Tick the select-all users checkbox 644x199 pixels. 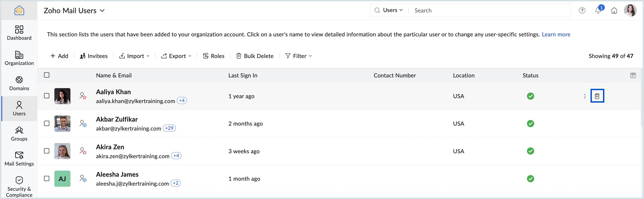[x=47, y=75]
